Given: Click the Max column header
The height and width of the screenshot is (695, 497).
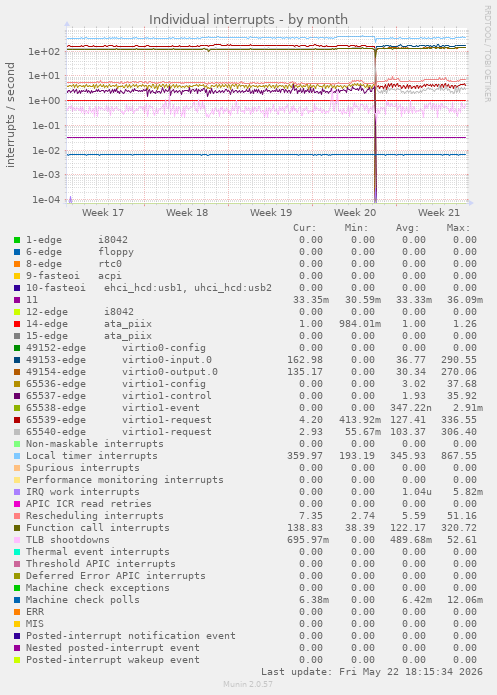Looking at the screenshot, I should pos(458,228).
